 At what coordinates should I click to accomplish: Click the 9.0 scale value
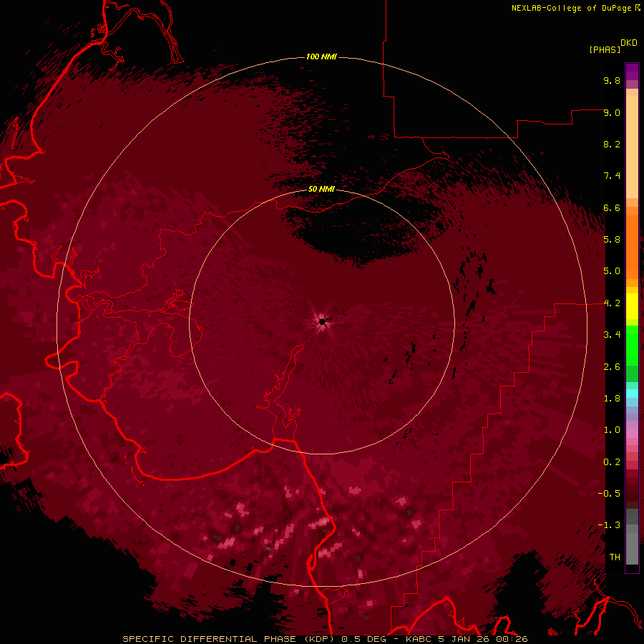click(612, 112)
